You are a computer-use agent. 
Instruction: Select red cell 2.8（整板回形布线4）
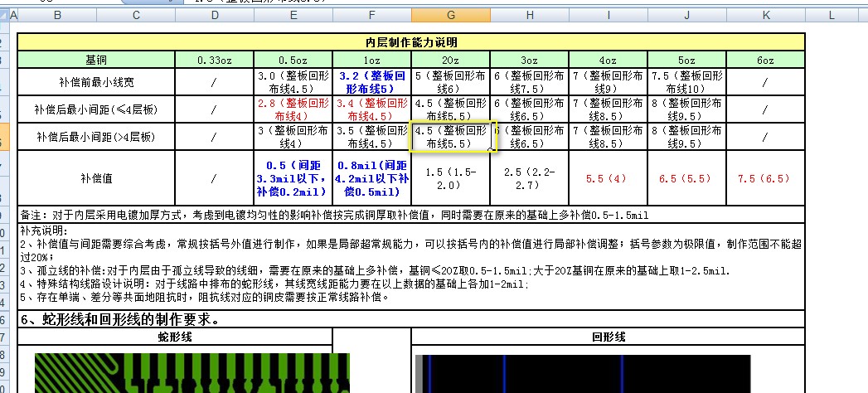(x=293, y=109)
